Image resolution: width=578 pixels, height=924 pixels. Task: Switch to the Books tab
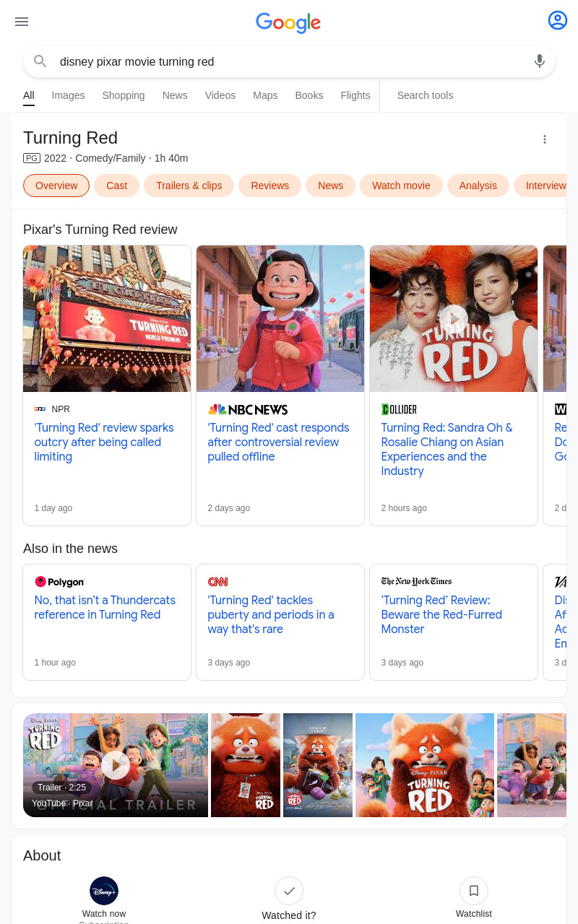pos(309,95)
